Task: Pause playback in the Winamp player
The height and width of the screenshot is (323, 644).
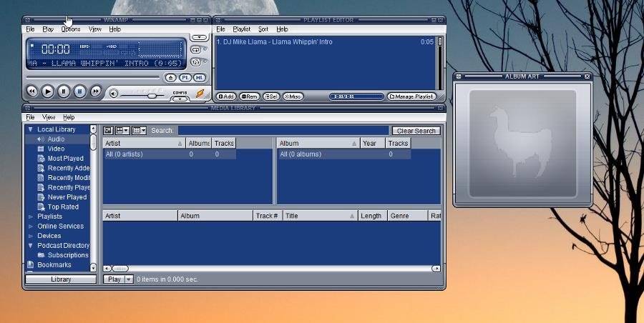Action: point(64,91)
